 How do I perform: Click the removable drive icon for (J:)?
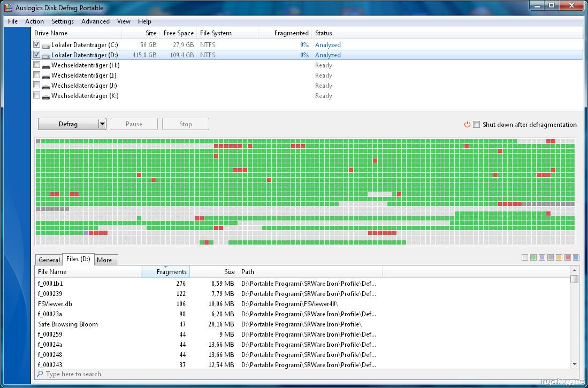[46, 86]
